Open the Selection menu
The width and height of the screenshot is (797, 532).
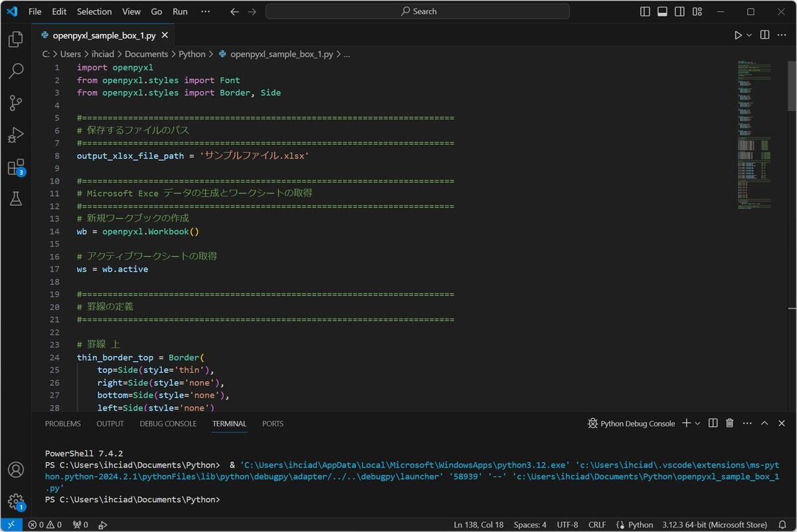point(94,11)
